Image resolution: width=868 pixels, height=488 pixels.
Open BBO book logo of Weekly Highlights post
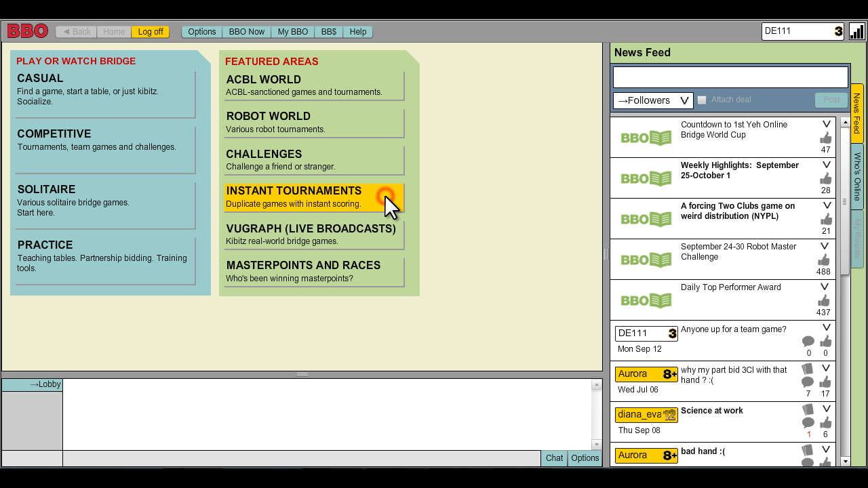tap(646, 179)
